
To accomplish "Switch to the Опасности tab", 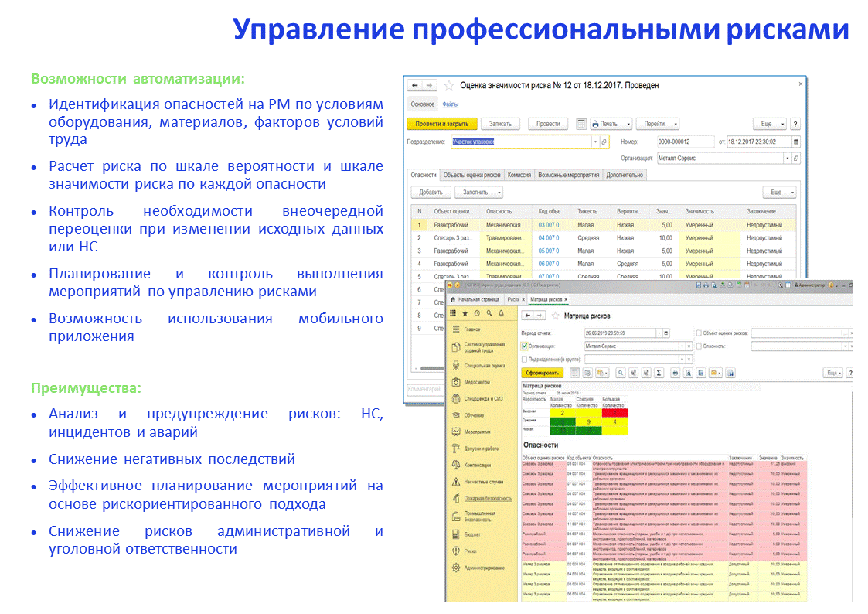I will coord(424,175).
